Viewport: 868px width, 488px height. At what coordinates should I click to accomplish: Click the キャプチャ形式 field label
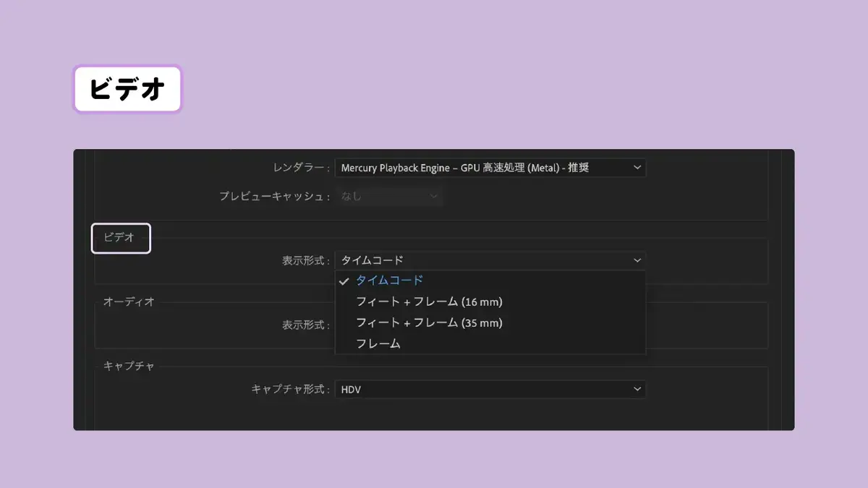pyautogui.click(x=291, y=390)
